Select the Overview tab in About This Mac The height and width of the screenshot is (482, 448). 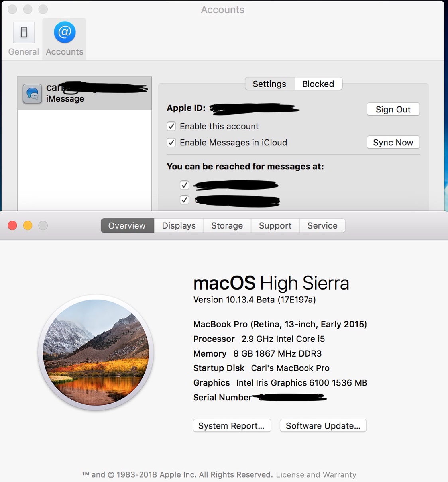(x=127, y=225)
